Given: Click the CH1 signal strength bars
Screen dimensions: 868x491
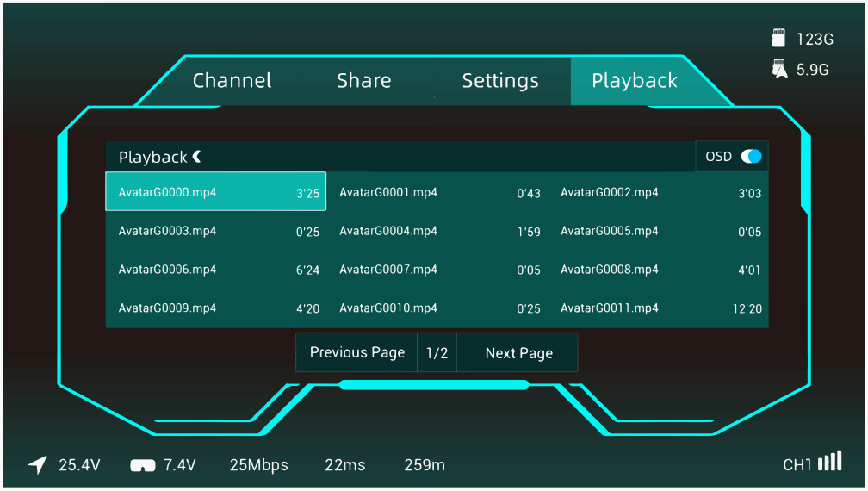Looking at the screenshot, I should [829, 462].
